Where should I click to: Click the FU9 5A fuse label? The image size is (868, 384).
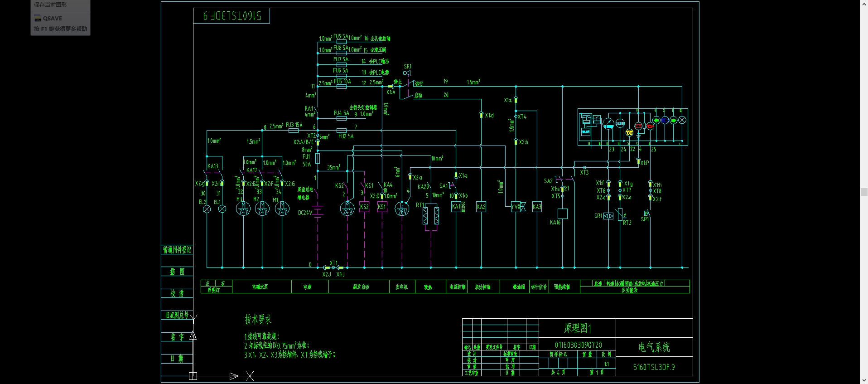click(341, 37)
